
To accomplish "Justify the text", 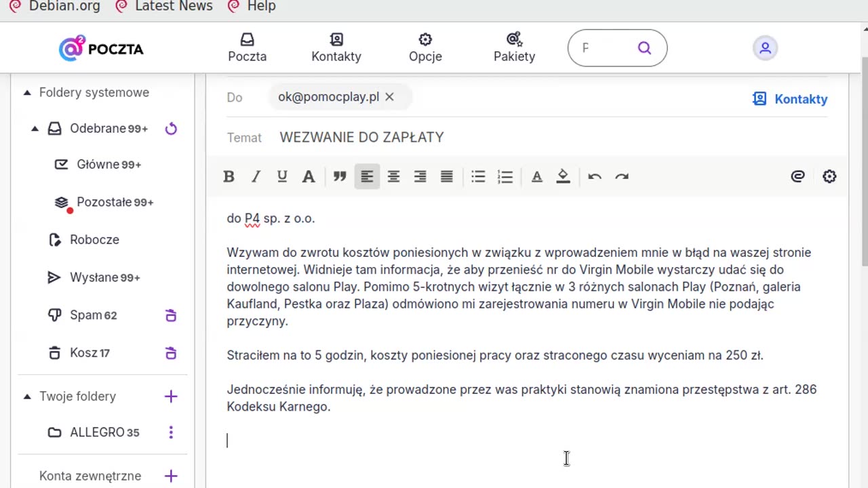I will point(446,177).
